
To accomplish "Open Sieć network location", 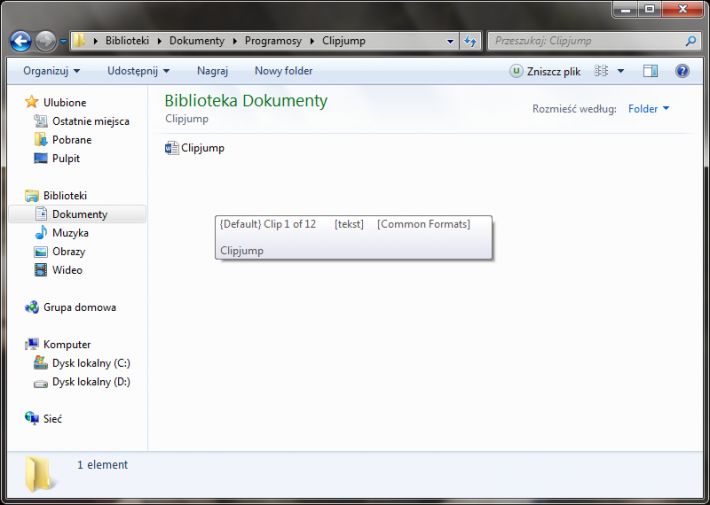I will 53,418.
